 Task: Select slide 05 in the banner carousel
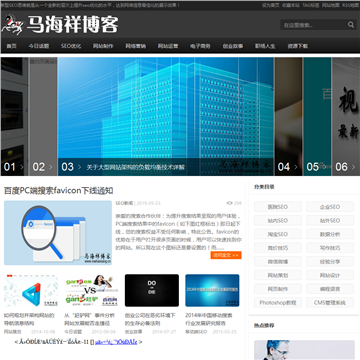pos(317,167)
